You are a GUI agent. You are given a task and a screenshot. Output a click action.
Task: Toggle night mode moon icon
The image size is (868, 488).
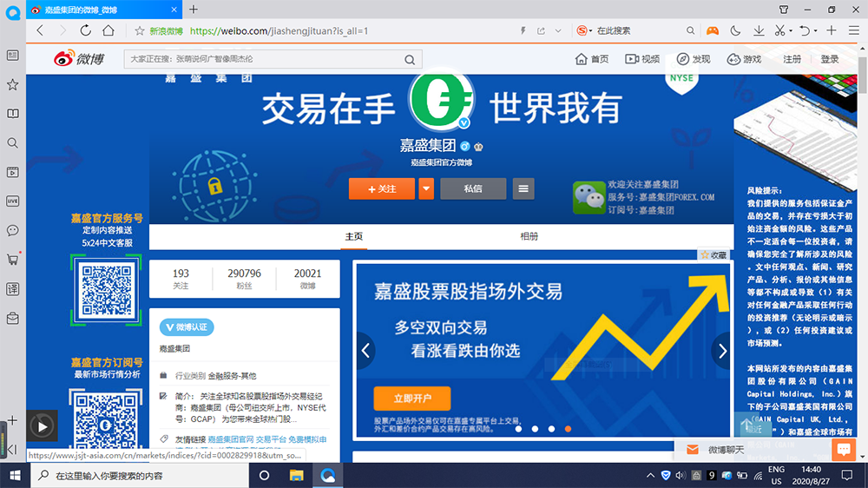(735, 31)
